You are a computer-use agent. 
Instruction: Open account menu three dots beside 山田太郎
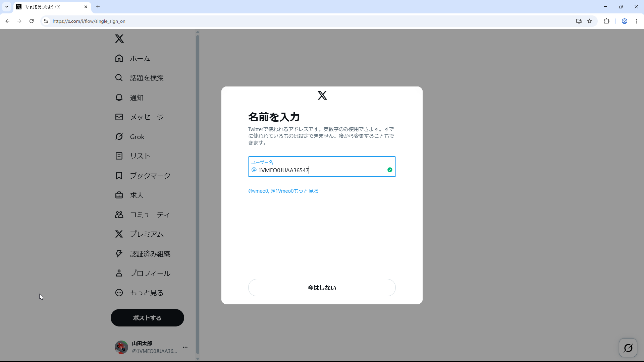click(x=185, y=347)
